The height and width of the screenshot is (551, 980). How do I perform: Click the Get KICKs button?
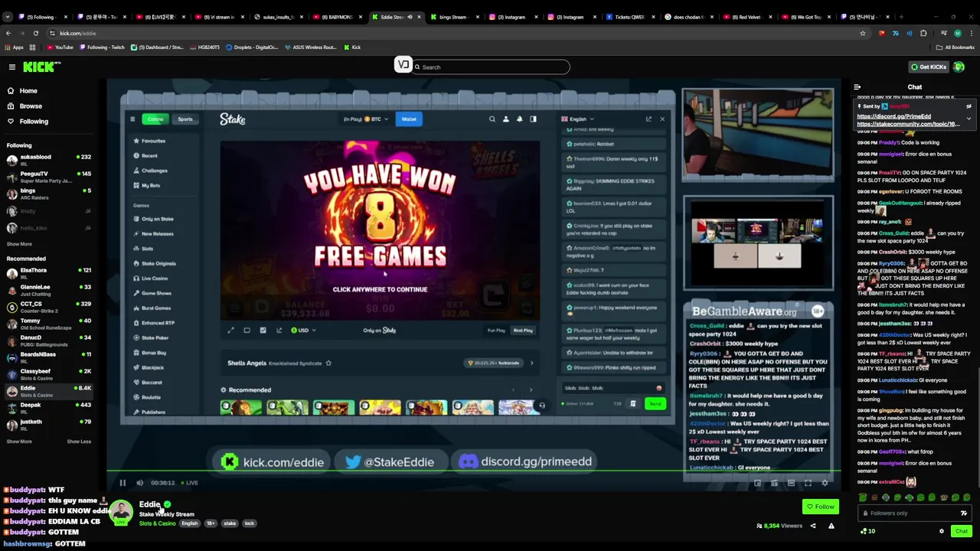pyautogui.click(x=928, y=67)
